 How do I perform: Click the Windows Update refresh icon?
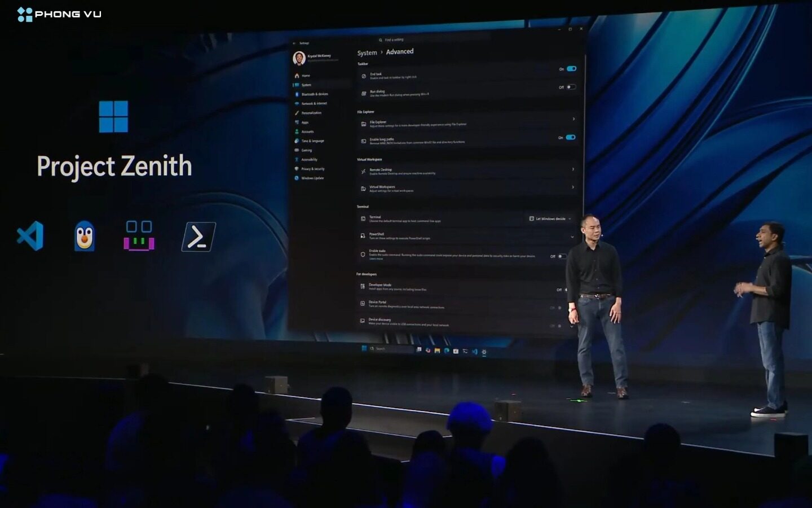[297, 178]
